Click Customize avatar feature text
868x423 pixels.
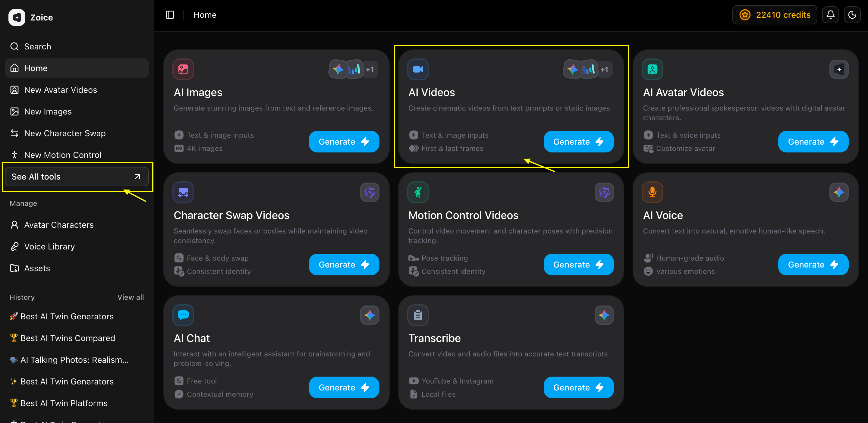pyautogui.click(x=685, y=149)
